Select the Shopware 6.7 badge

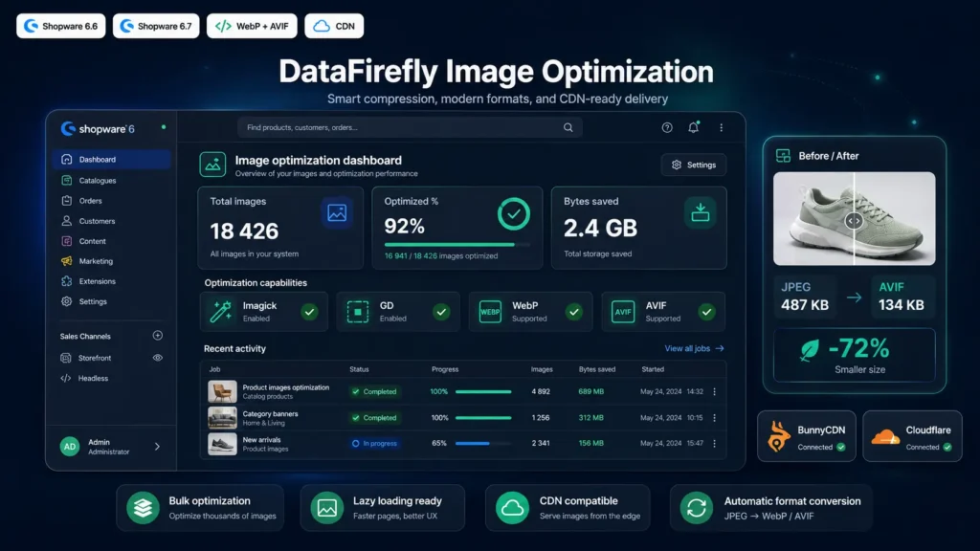(x=156, y=26)
